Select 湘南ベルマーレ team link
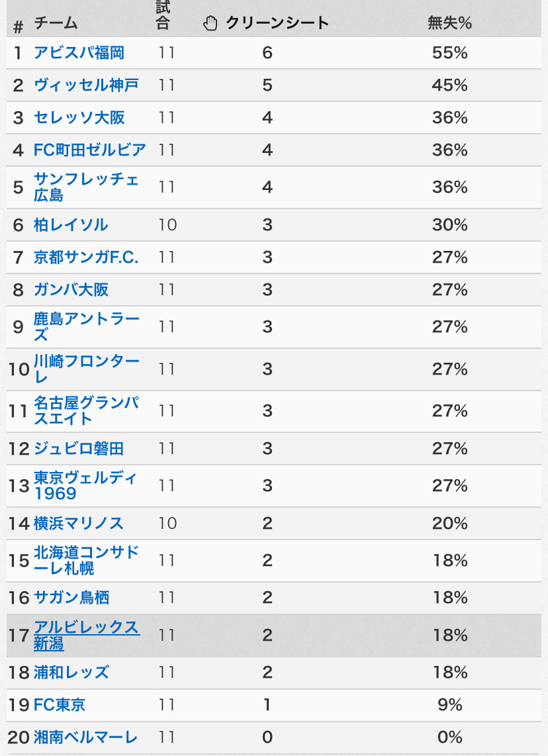548x756 pixels. [86, 737]
